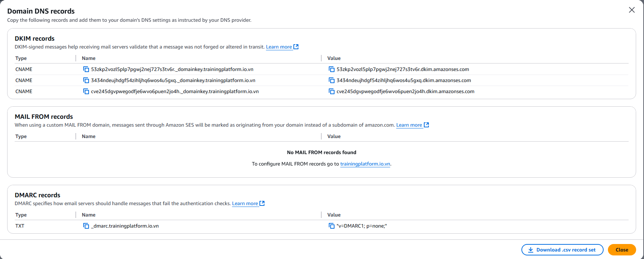Download the .csv record set
The width and height of the screenshot is (644, 259).
(562, 250)
